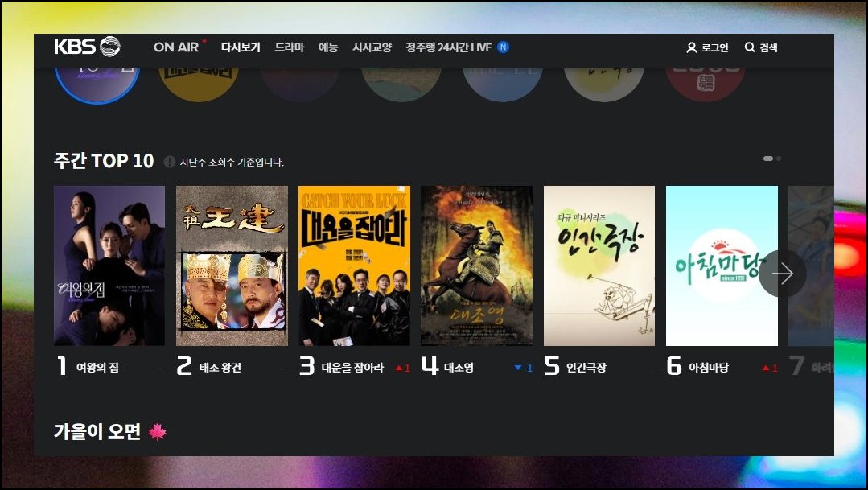Click the 검색 text link
This screenshot has height=490, width=868.
tap(768, 47)
